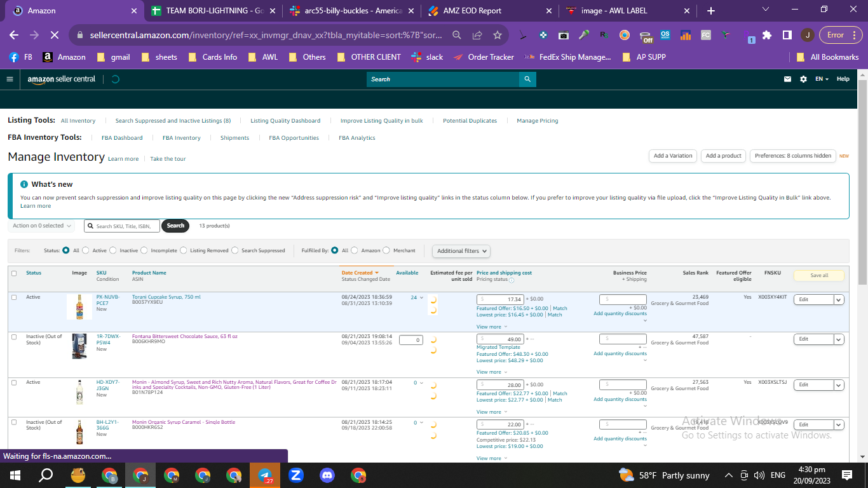Expand the Edit dropdown arrow for Torani Cupcake Syrup
The height and width of the screenshot is (488, 868).
pos(839,300)
